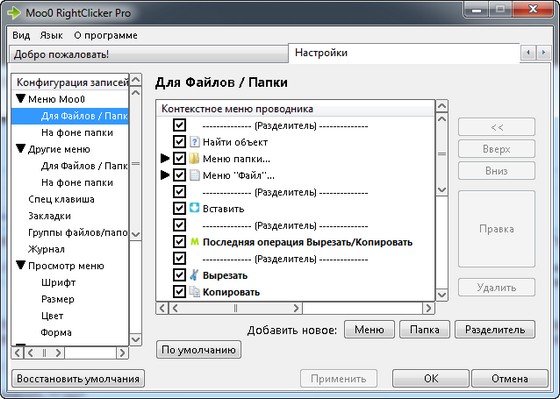Uncheck the Вырезать checkbox
Image resolution: width=560 pixels, height=399 pixels.
[x=179, y=275]
